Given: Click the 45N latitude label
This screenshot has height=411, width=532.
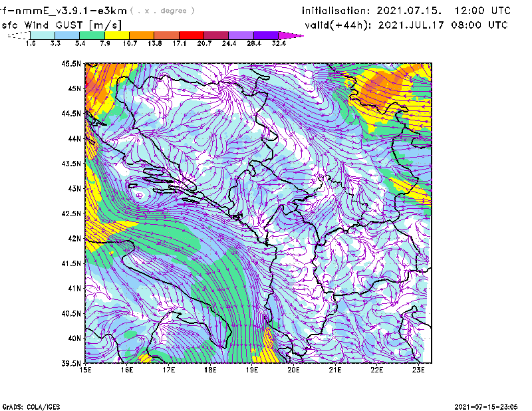Looking at the screenshot, I should pyautogui.click(x=74, y=88).
